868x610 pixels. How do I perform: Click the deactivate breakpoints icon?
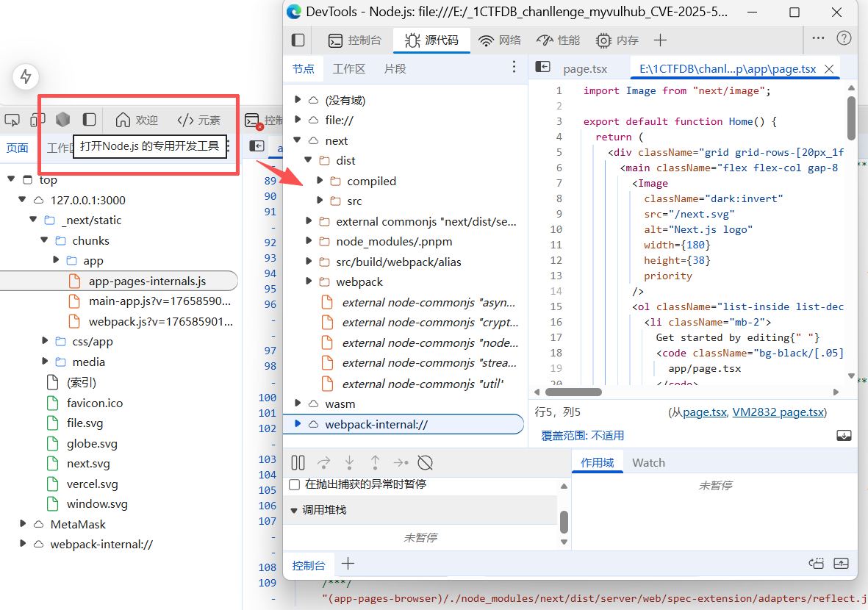[425, 462]
